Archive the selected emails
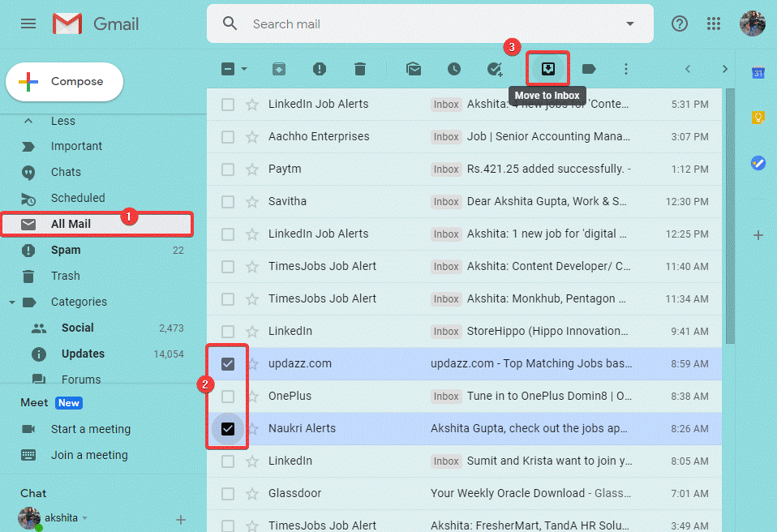This screenshot has height=532, width=777. (278, 69)
